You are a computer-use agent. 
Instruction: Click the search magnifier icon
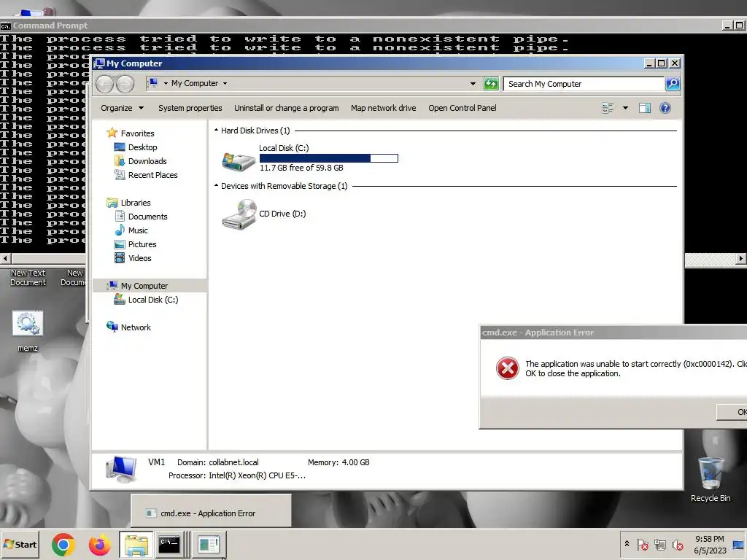(672, 84)
